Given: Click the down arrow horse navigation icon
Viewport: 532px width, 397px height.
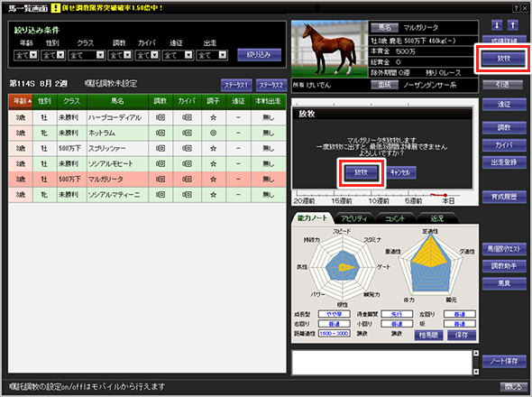Looking at the screenshot, I should click(497, 25).
